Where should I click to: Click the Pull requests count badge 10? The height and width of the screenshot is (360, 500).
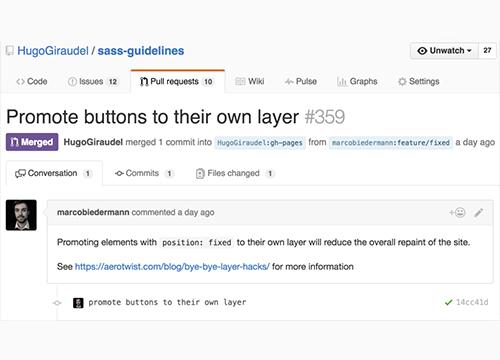(x=208, y=82)
